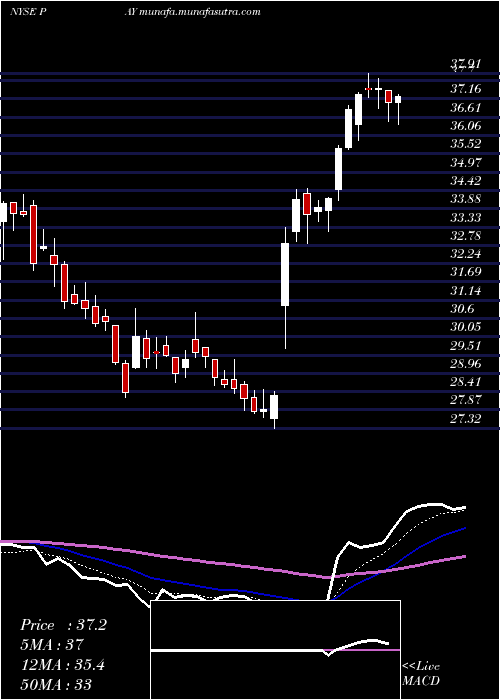Viewport: 500px width, 700px height.
Task: Click the 34.42 price axis label
Action: [466, 181]
